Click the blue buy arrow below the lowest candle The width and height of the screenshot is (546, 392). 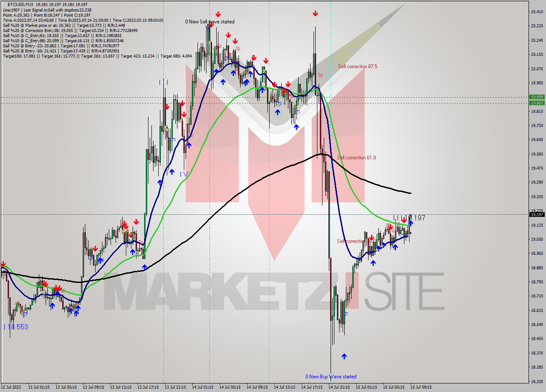344,356
